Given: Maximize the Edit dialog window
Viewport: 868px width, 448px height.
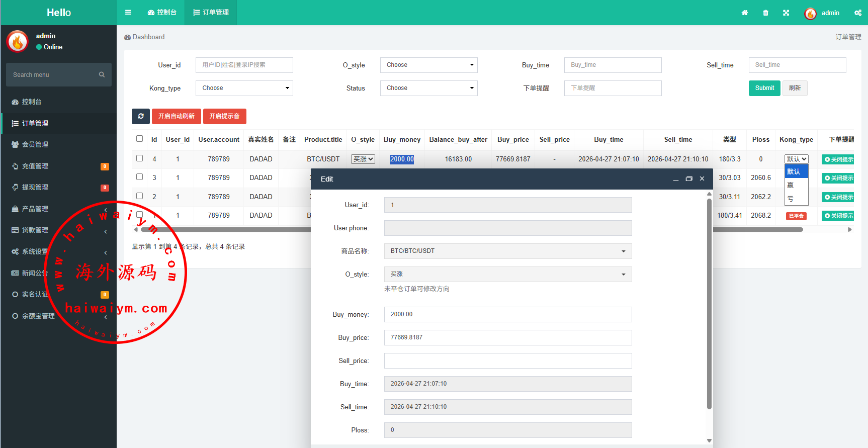Looking at the screenshot, I should coord(689,179).
